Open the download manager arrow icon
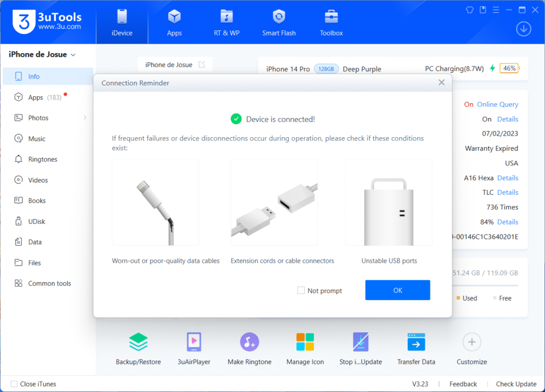Viewport: 545px width, 392px height. click(524, 29)
